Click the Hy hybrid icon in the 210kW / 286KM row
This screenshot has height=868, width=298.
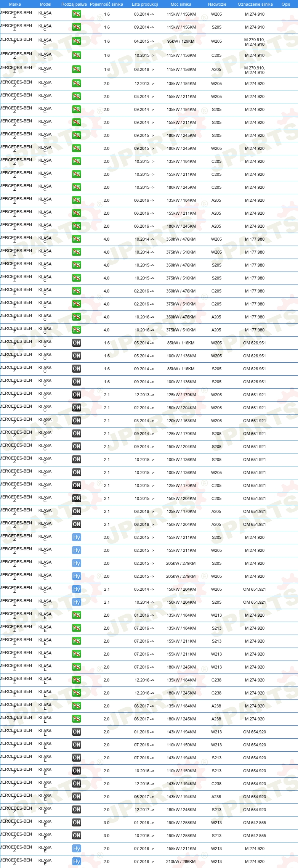pyautogui.click(x=77, y=862)
